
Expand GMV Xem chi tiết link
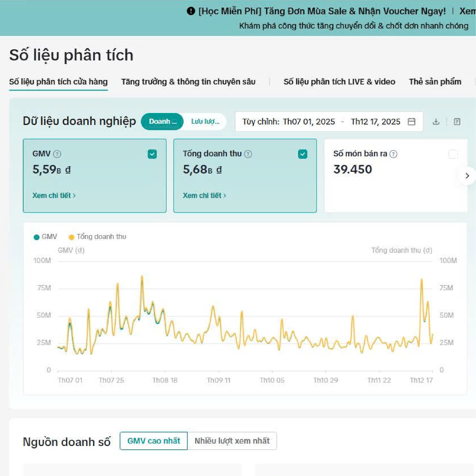coord(54,195)
